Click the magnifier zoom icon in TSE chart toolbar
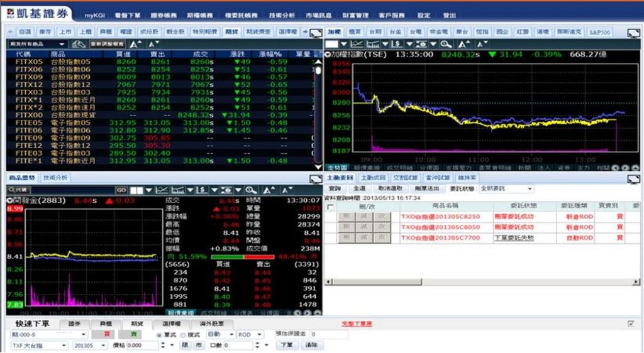Viewport: 644px width, 353px height. tap(446, 44)
